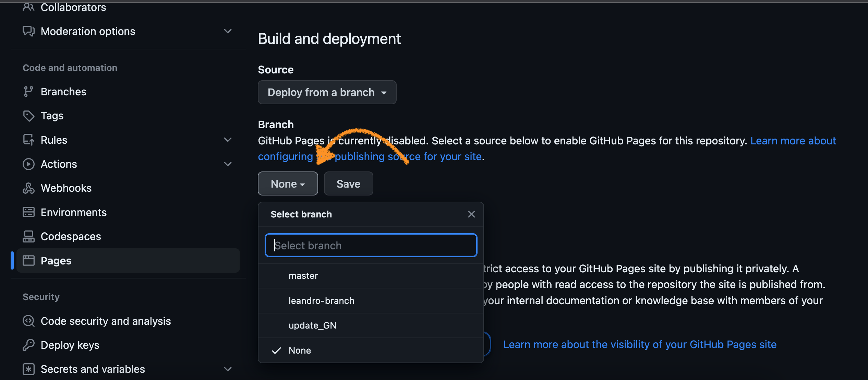Click the Branch section label
The image size is (868, 380).
pos(276,124)
